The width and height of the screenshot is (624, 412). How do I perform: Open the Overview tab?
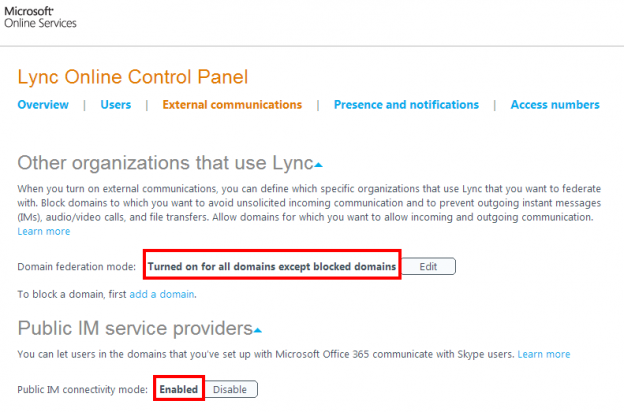point(43,105)
